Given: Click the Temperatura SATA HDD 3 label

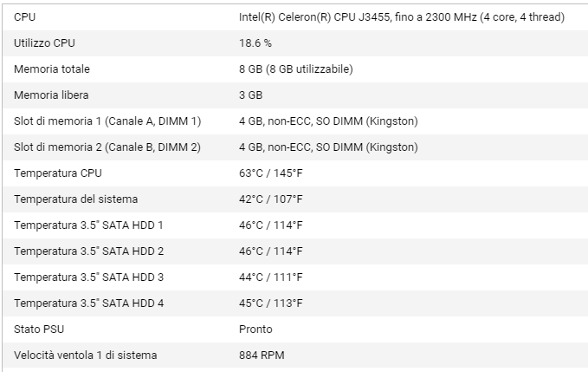Looking at the screenshot, I should (88, 277).
